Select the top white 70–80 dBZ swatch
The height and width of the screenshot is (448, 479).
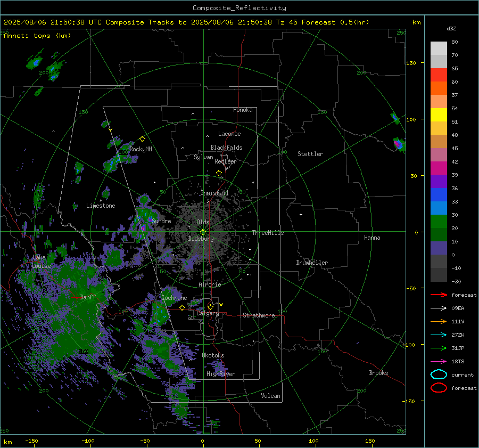(439, 48)
